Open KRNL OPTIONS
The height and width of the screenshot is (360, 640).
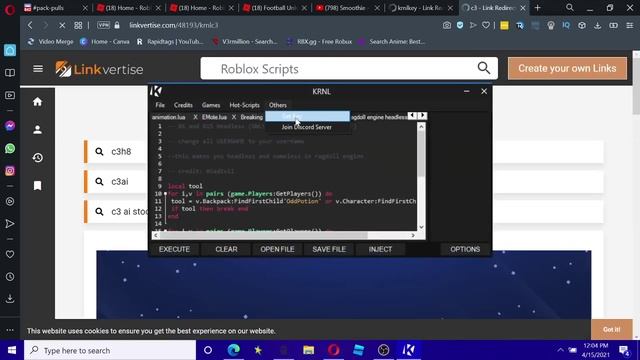pos(465,249)
